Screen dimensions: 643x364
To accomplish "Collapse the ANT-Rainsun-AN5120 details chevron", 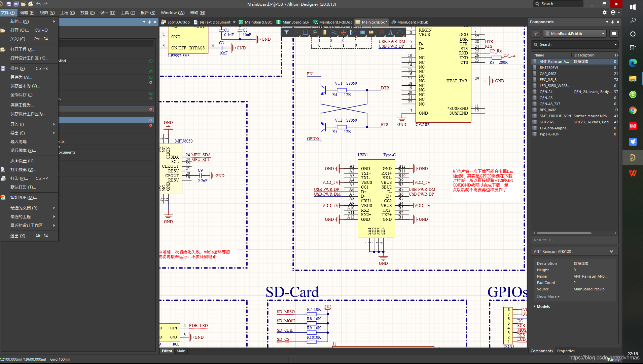I will [611, 251].
